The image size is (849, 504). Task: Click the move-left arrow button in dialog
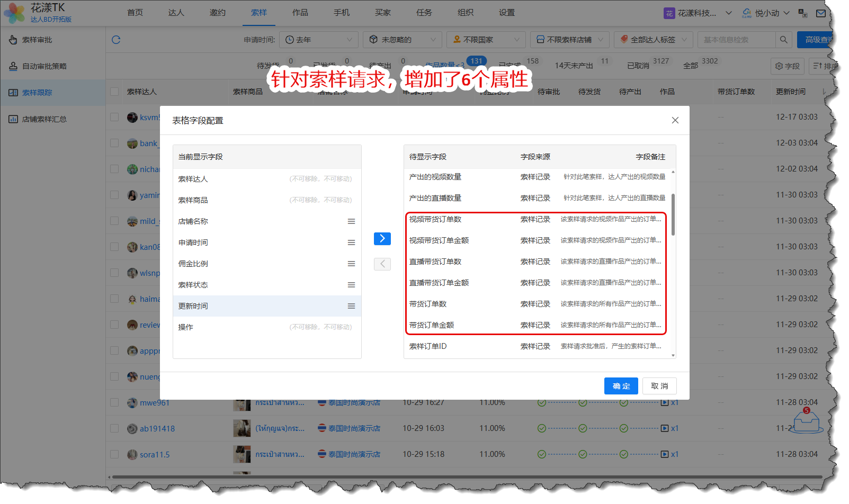point(382,264)
